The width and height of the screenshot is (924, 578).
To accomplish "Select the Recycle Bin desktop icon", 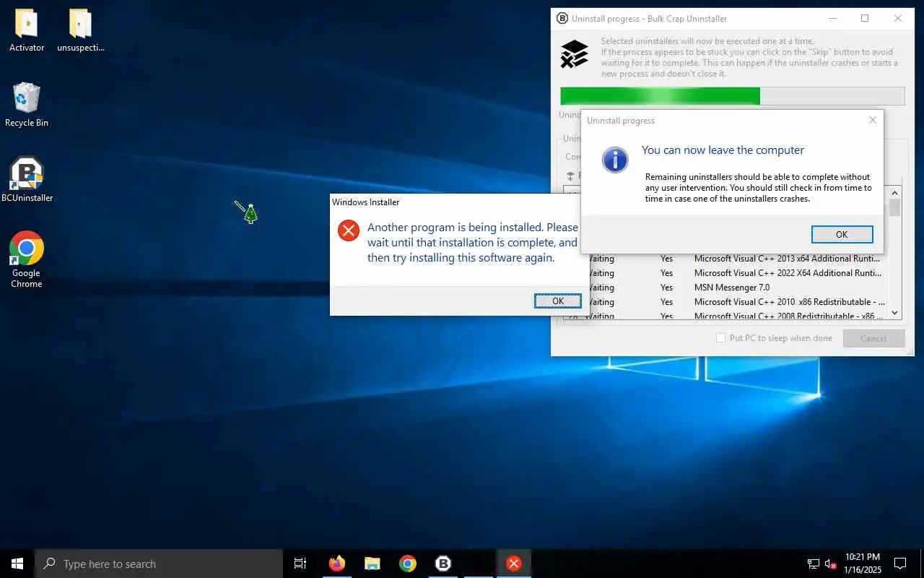I will [27, 104].
